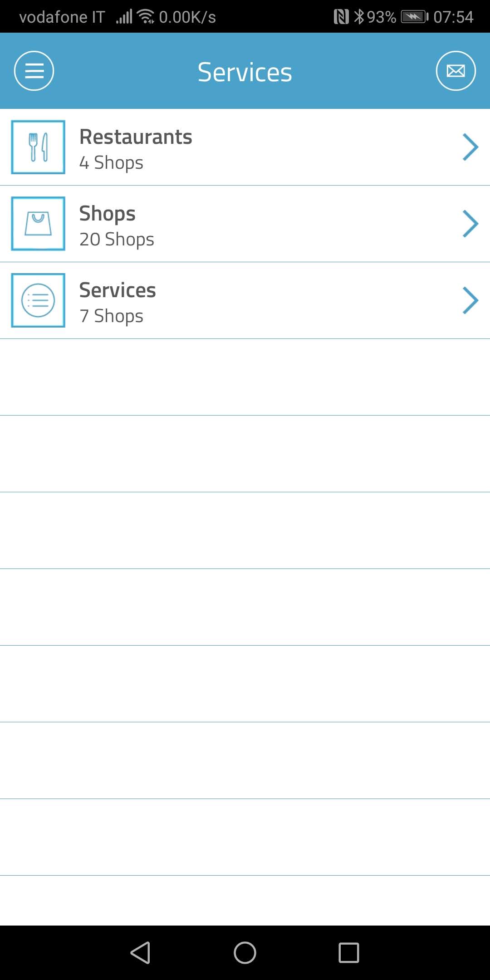490x980 pixels.
Task: Tap the 7 Shops subtitle
Action: [x=111, y=316]
